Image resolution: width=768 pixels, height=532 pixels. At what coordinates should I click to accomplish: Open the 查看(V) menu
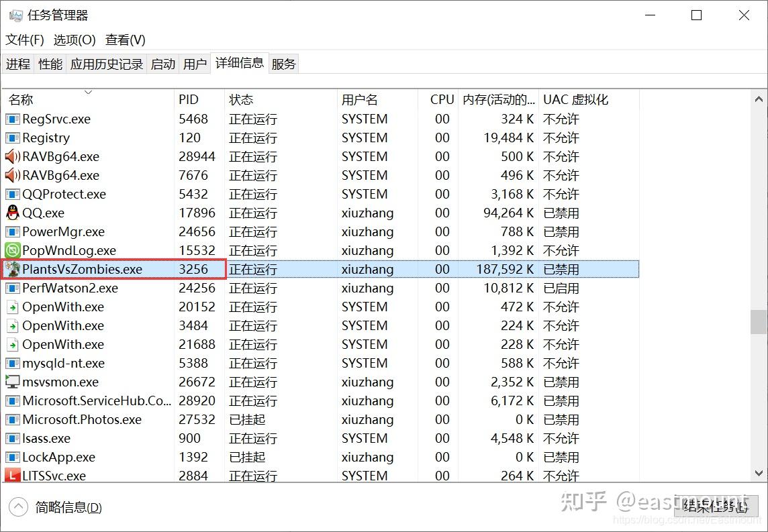[x=124, y=40]
